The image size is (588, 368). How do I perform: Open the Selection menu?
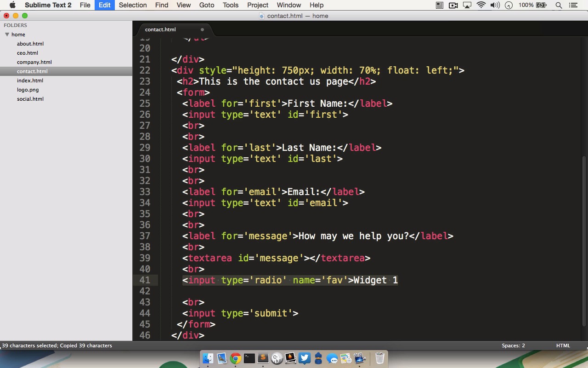(x=133, y=5)
